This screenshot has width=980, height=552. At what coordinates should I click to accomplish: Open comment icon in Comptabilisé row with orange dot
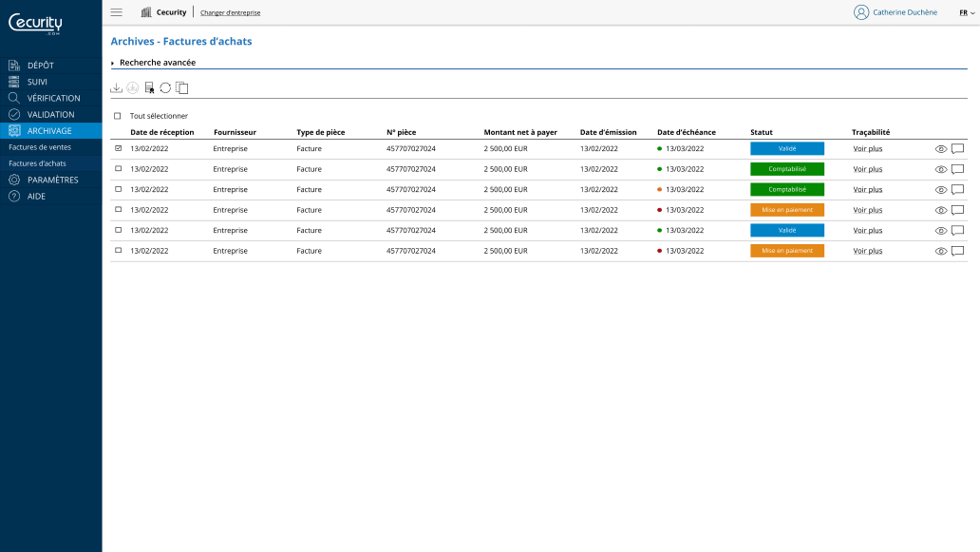(x=957, y=189)
